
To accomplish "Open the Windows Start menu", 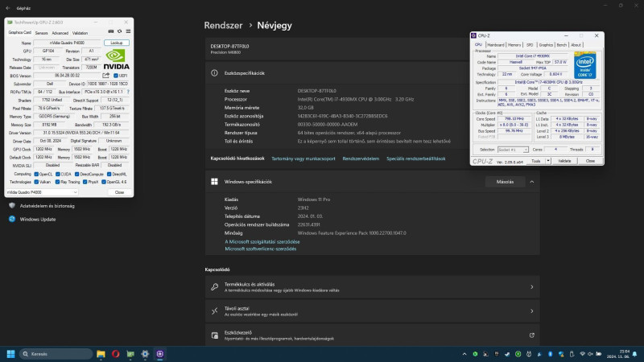I will pyautogui.click(x=11, y=354).
